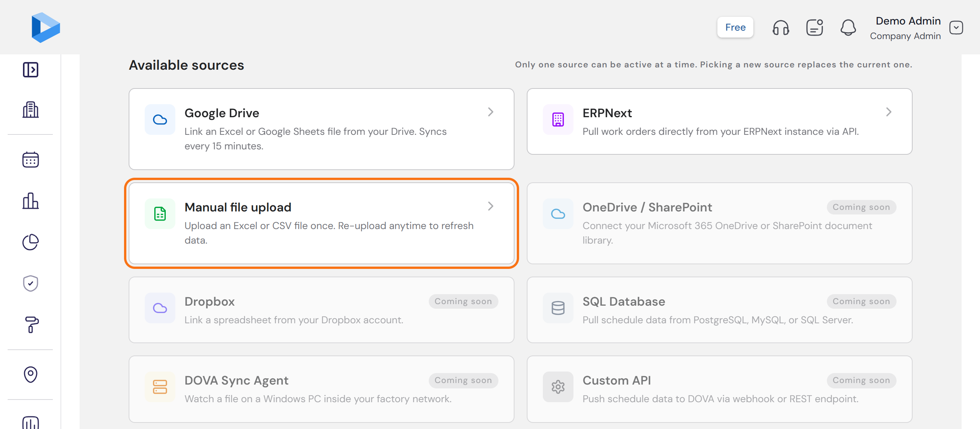Expand the sidebar panel icon

click(x=31, y=70)
